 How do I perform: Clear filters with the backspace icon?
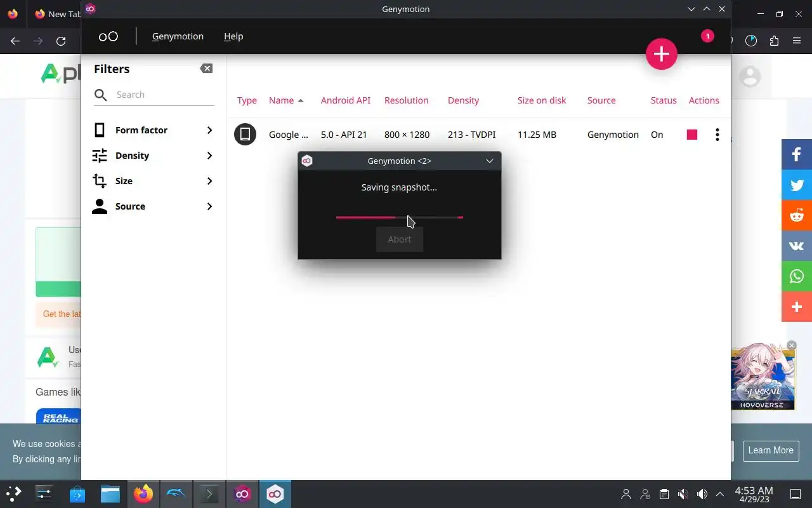coord(206,69)
